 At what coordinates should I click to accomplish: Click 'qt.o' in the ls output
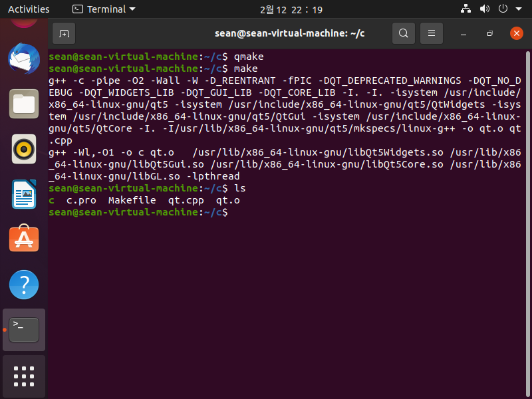[x=228, y=201]
